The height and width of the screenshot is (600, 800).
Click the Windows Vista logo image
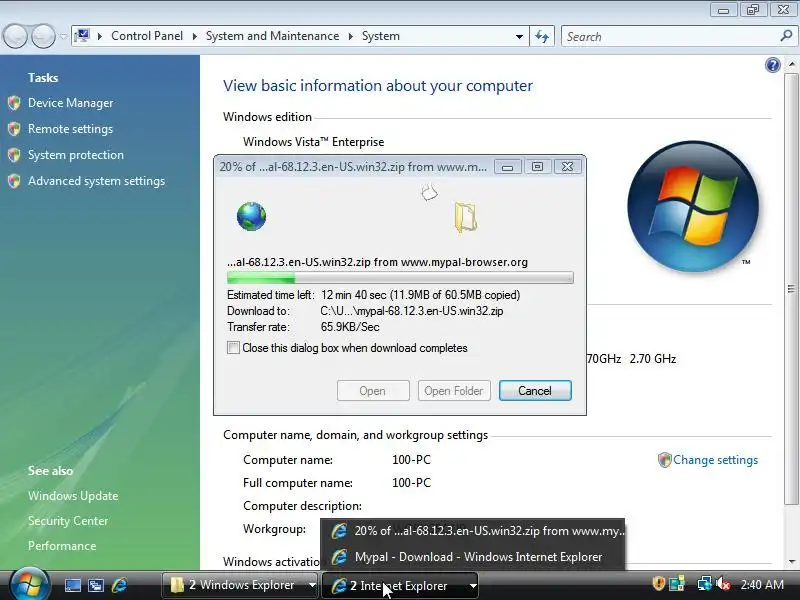click(x=693, y=207)
